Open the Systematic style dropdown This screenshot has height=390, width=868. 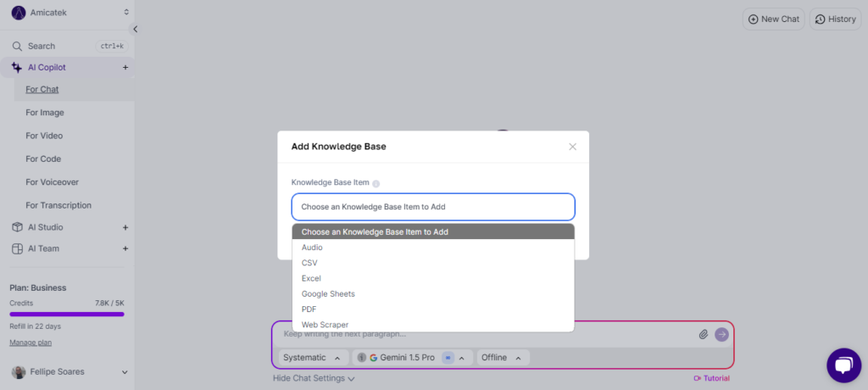tap(314, 358)
